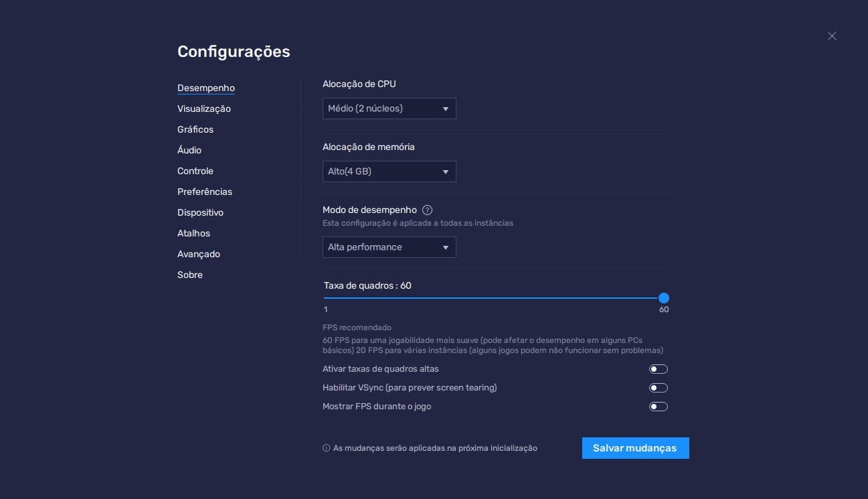The height and width of the screenshot is (499, 868).
Task: Select Preferências in the sidebar
Action: coord(205,192)
